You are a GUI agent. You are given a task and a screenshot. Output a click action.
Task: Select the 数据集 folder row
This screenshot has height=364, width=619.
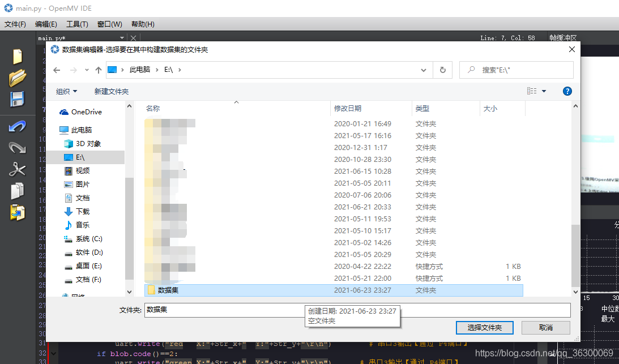(x=334, y=290)
